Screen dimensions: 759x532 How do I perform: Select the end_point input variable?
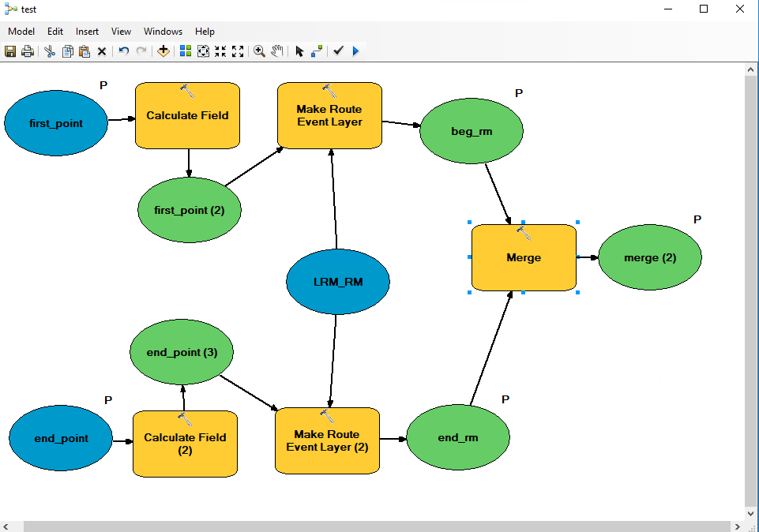pos(61,438)
